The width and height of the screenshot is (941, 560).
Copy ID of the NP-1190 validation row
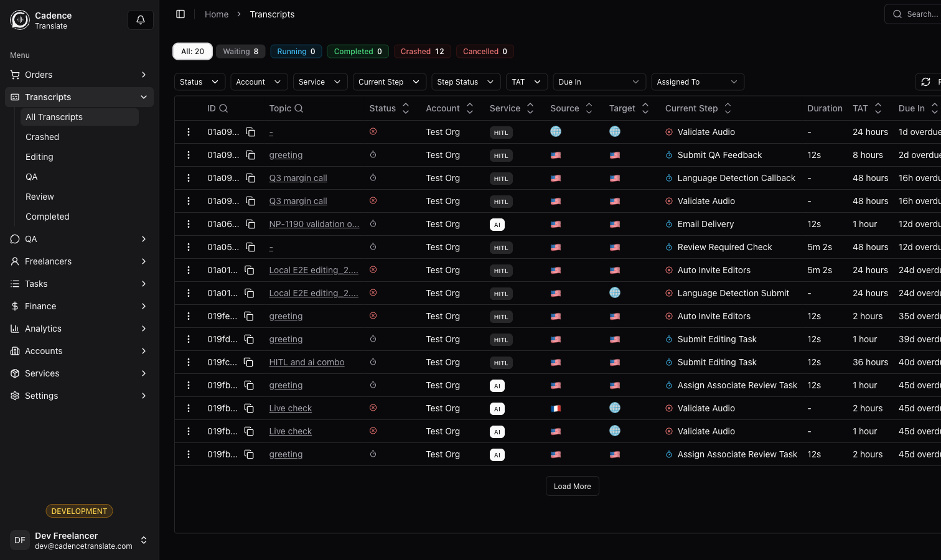(x=250, y=224)
